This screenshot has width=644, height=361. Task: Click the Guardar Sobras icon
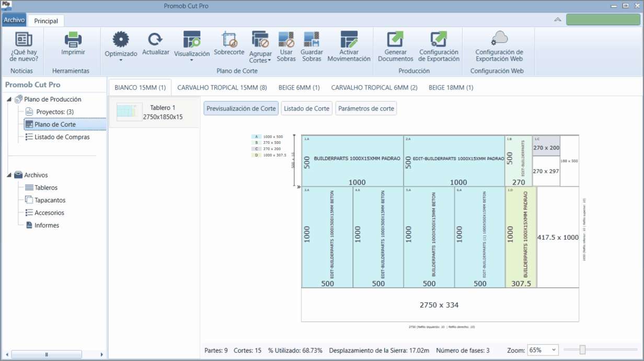pyautogui.click(x=312, y=39)
